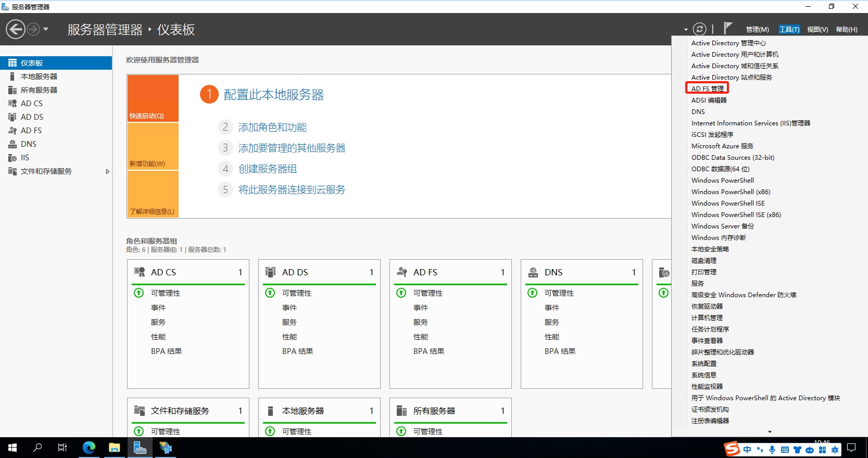Click 添加角色和功能 link

point(272,128)
